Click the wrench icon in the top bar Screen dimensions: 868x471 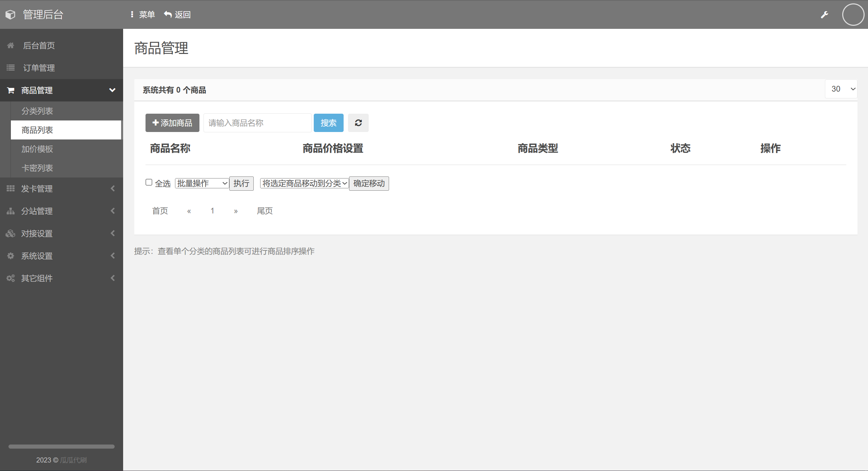coord(825,15)
